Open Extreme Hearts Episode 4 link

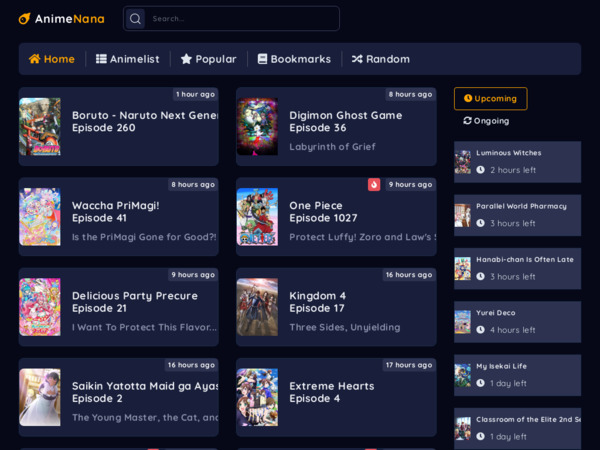(331, 392)
